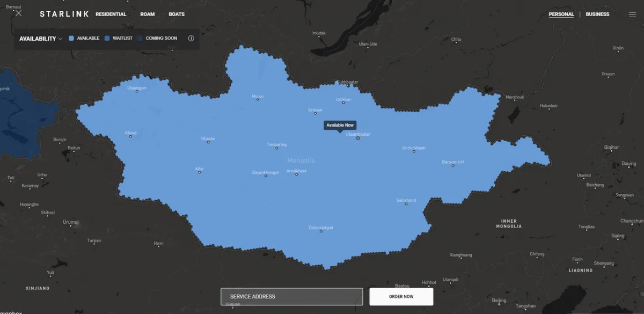Click the Sainshand city label
The height and width of the screenshot is (314, 644).
click(406, 200)
